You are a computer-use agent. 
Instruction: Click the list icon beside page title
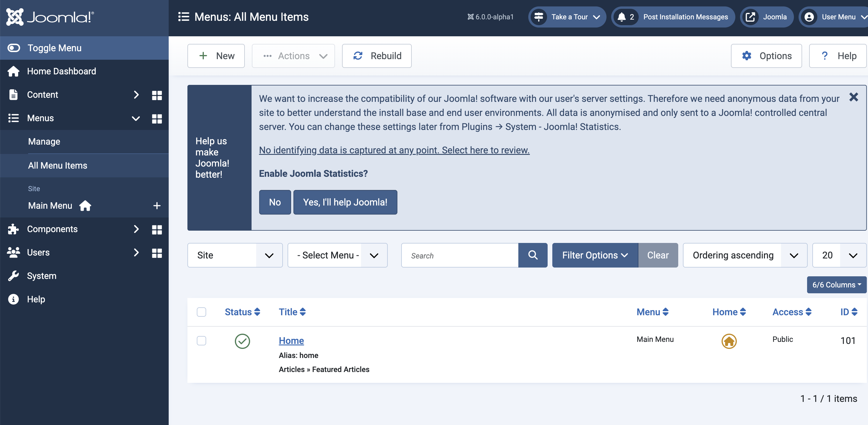point(184,17)
